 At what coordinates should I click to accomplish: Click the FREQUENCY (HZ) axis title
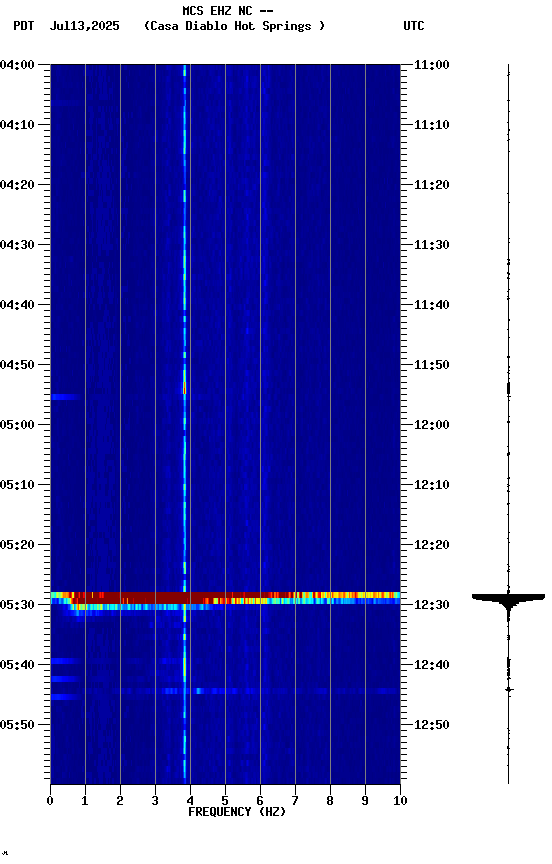237,812
